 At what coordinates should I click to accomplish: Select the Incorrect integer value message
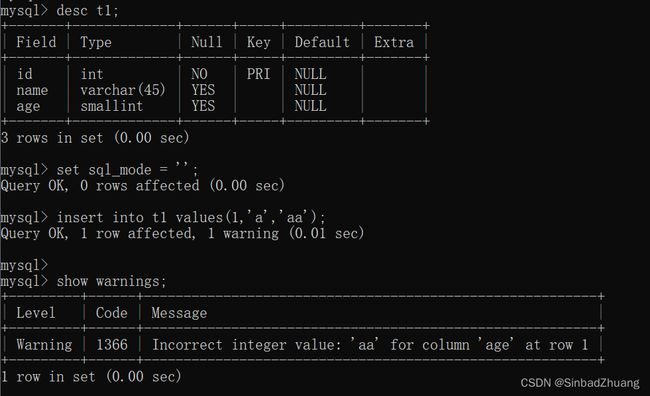pos(370,345)
